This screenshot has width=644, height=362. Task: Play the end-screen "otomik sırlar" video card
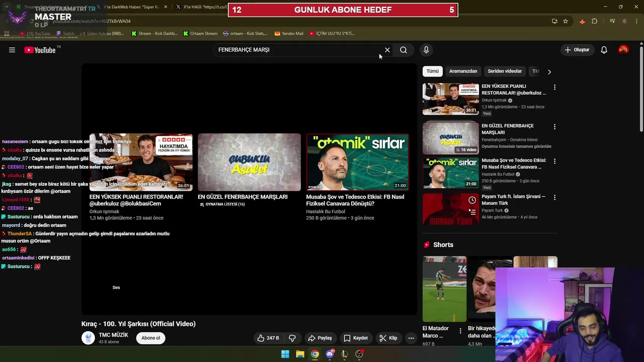[x=357, y=162]
